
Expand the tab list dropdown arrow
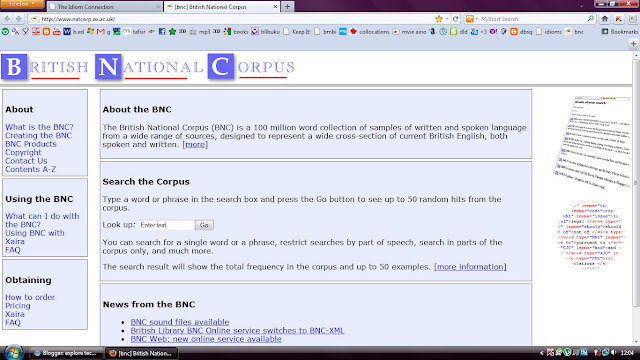pos(581,7)
